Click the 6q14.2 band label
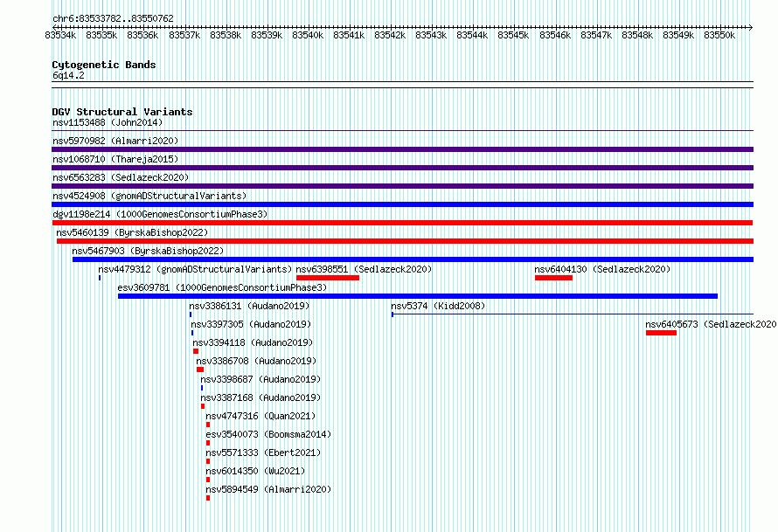Viewport: 778px width, 532px height. click(x=68, y=75)
